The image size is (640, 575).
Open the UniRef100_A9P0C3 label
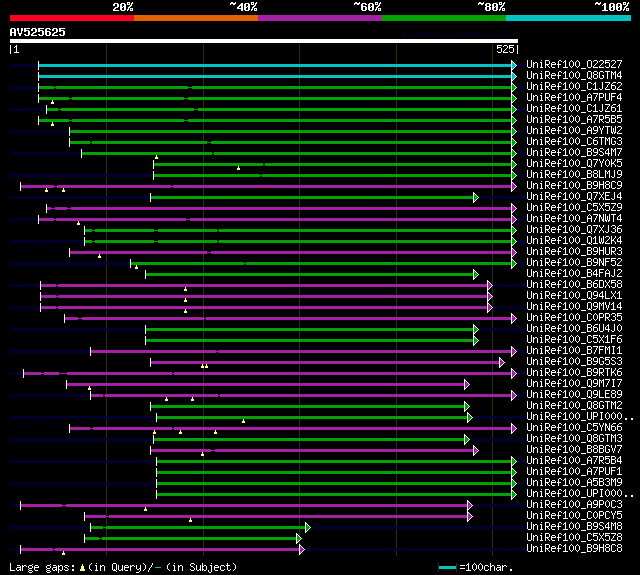(x=574, y=505)
